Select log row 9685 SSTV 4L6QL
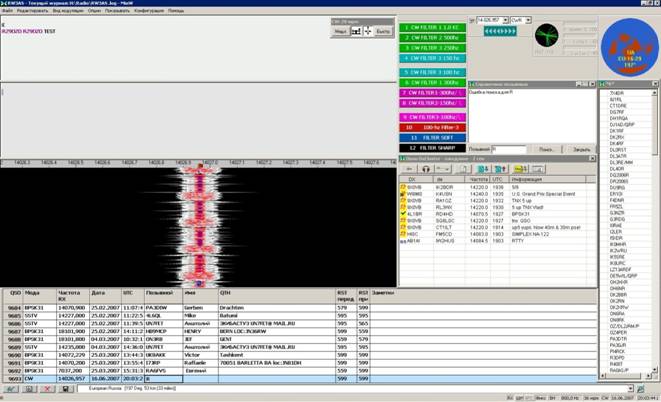Screen dimensions: 661x402 (300, 316)
